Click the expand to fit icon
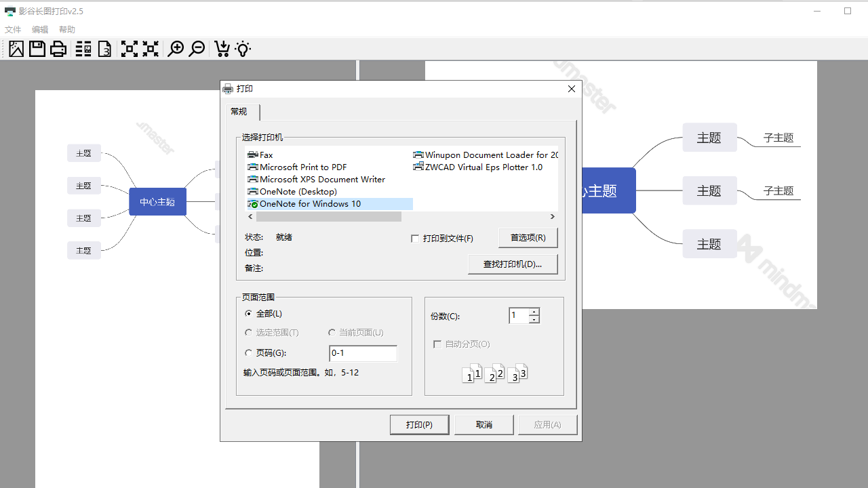The height and width of the screenshot is (488, 868). point(129,49)
